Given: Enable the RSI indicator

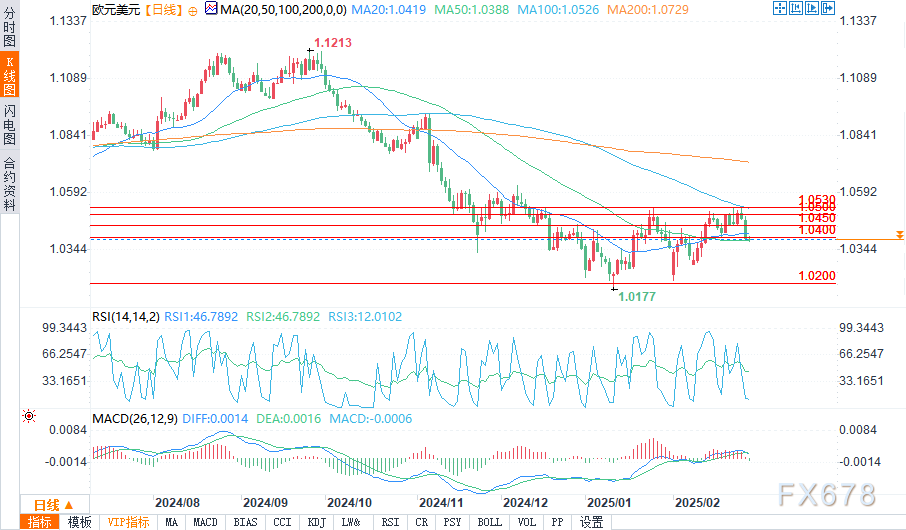Looking at the screenshot, I should pos(389,522).
